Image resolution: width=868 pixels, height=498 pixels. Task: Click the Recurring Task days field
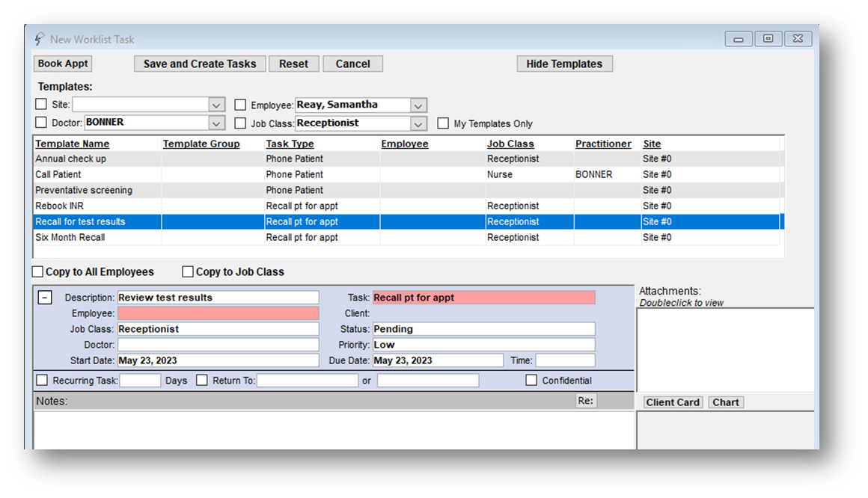click(x=140, y=381)
